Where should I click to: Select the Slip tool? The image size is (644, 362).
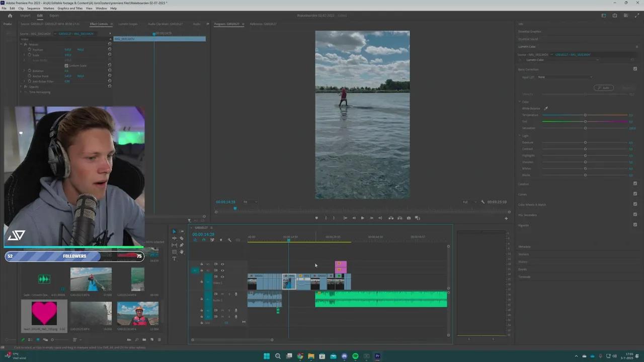click(174, 245)
